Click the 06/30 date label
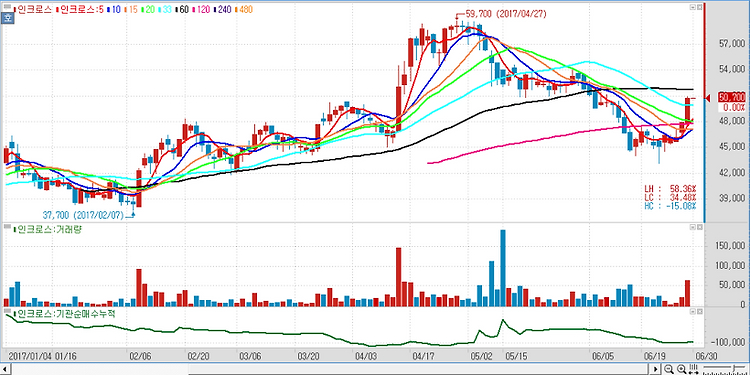The width and height of the screenshot is (750, 375). tap(706, 356)
